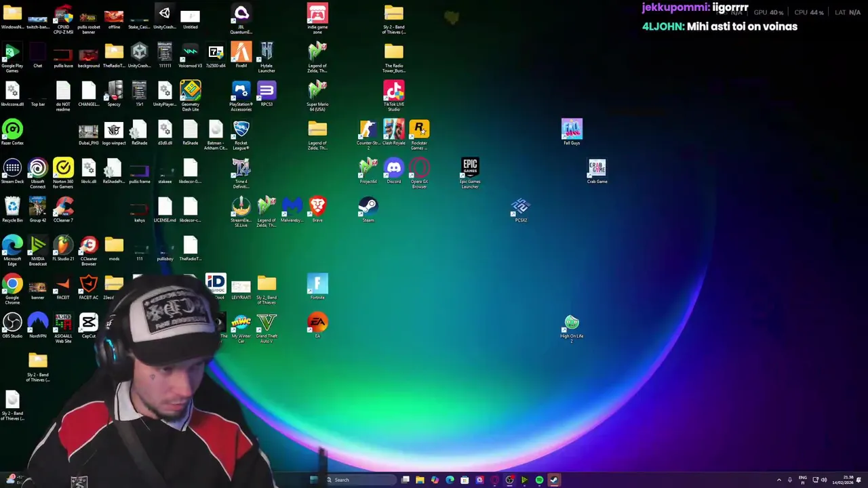Launch Discord from the desktop
The image size is (868, 488).
[394, 171]
